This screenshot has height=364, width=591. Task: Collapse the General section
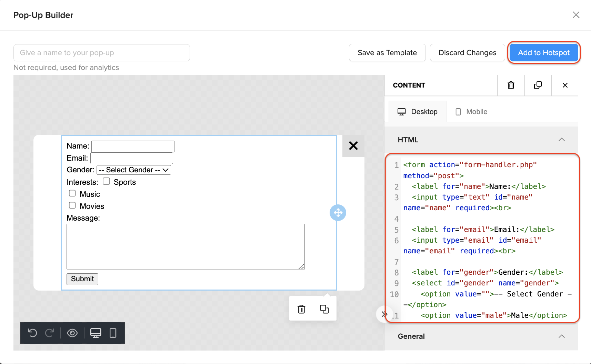561,336
